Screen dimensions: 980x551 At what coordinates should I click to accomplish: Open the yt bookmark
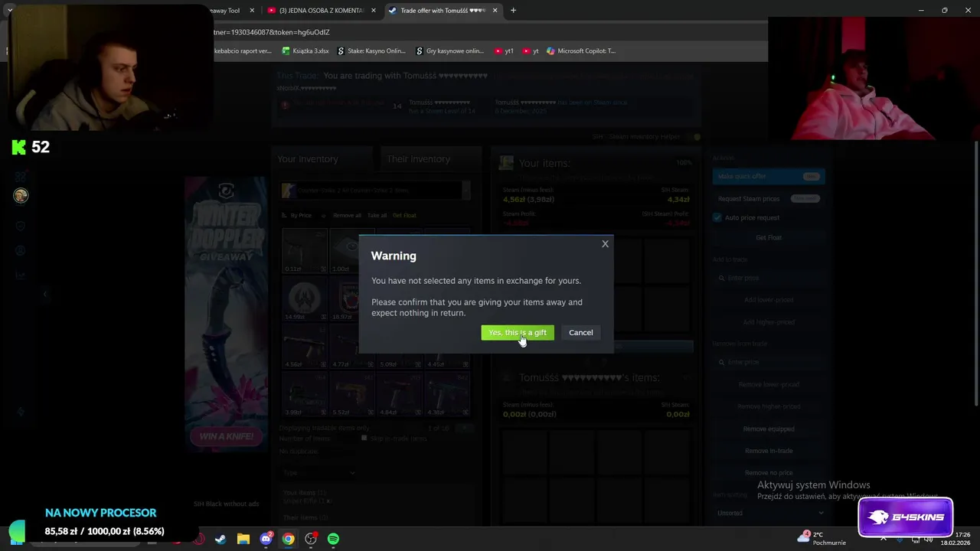[x=531, y=51]
